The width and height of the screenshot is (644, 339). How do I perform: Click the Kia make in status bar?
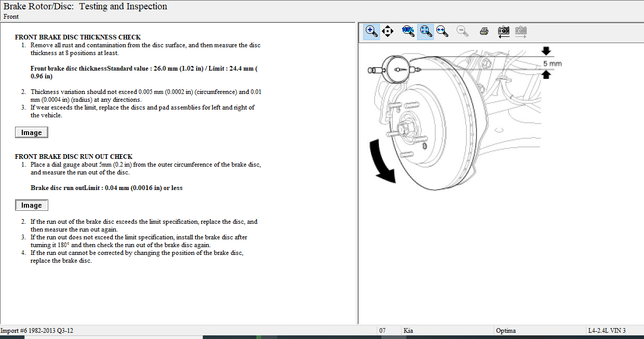tap(409, 331)
